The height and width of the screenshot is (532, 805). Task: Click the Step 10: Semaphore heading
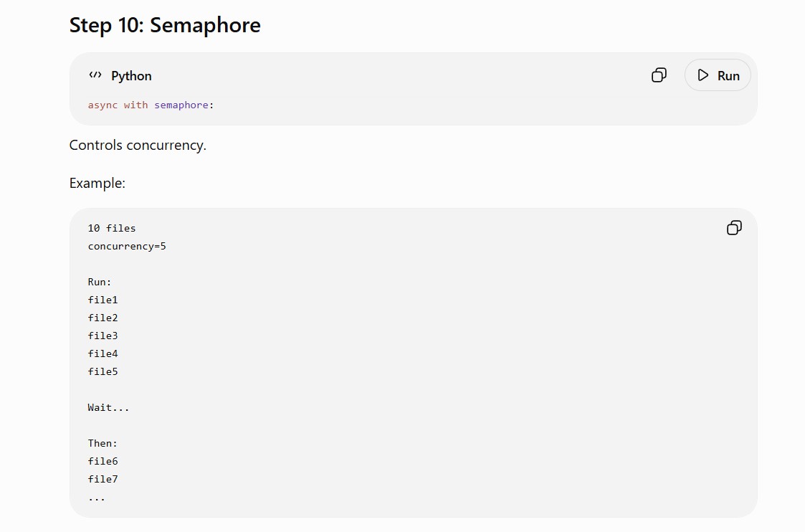tap(165, 25)
